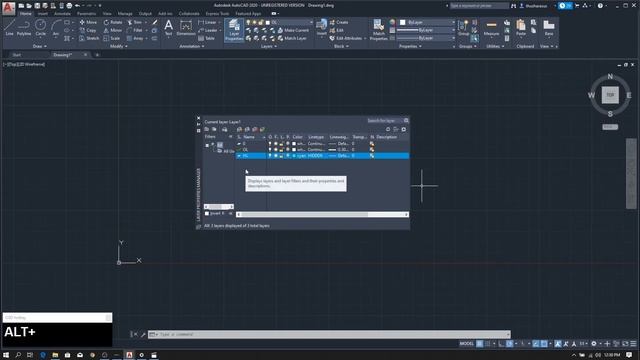Screen dimensions: 640x360
Task: Click the Rotate tool
Action: click(x=113, y=22)
